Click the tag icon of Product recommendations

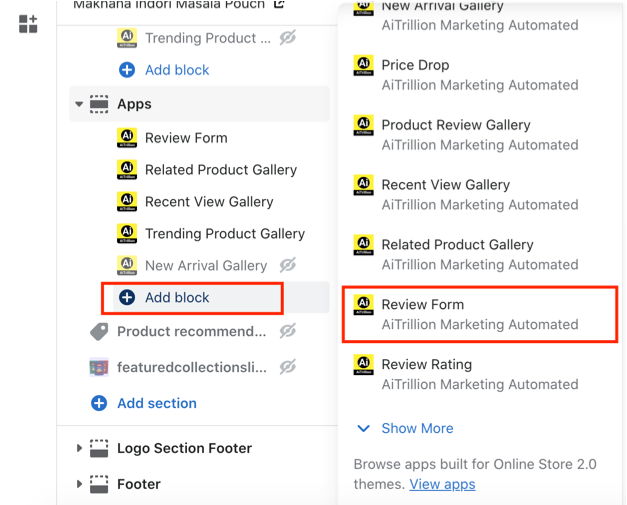click(99, 331)
